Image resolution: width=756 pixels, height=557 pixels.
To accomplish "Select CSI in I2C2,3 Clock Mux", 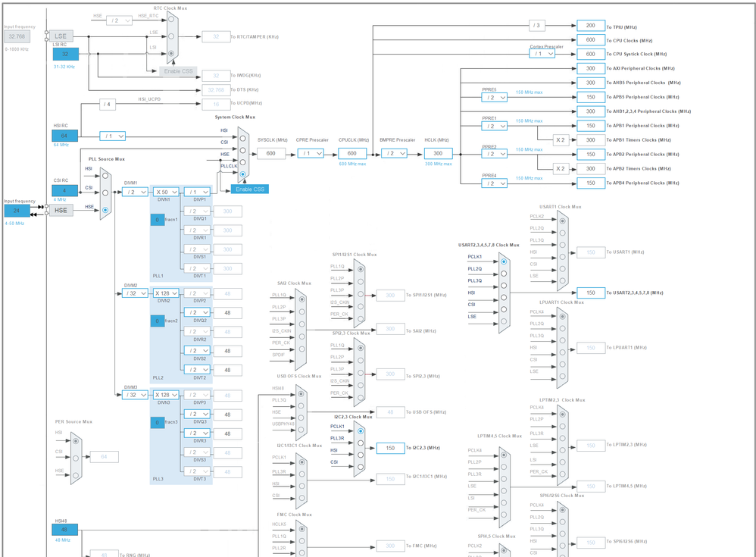I will click(x=361, y=467).
